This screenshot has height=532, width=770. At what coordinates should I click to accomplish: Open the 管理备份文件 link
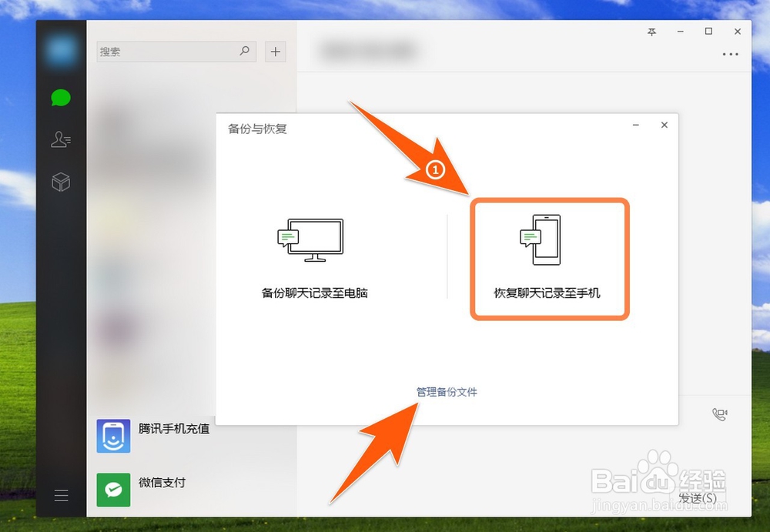click(x=447, y=392)
